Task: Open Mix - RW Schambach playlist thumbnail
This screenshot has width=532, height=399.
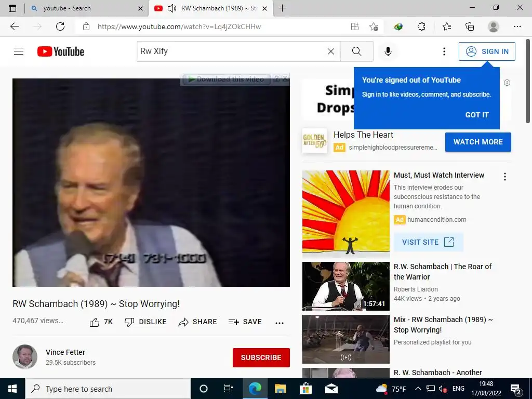Action: [x=345, y=339]
